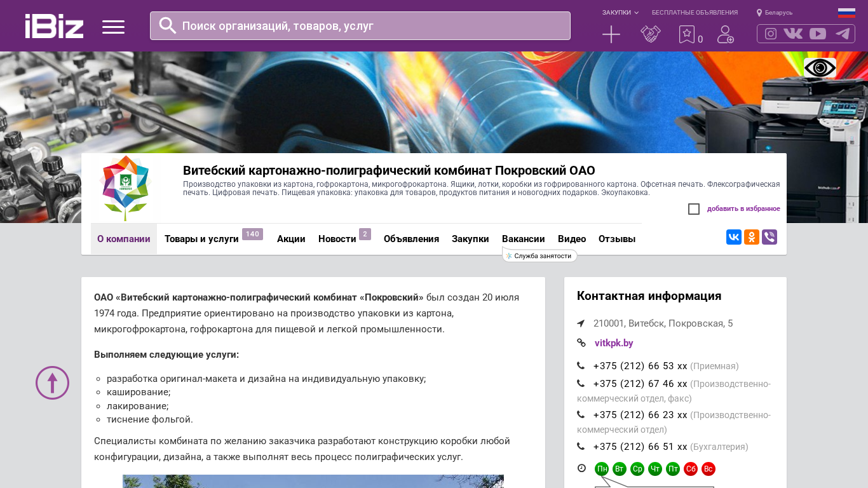Click the address location arrow icon
This screenshot has height=488, width=868.
(581, 323)
